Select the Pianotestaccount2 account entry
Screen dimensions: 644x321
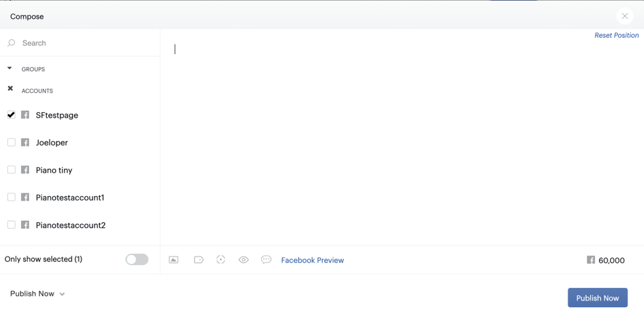coord(71,225)
